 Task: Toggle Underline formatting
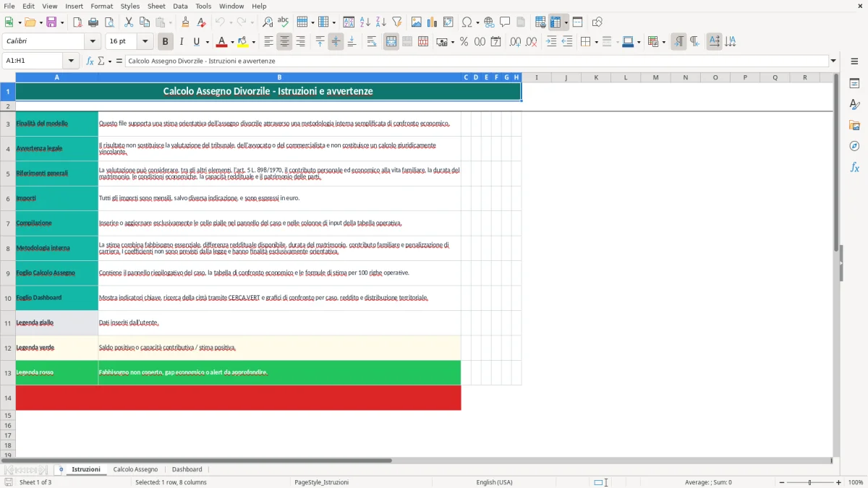(197, 42)
